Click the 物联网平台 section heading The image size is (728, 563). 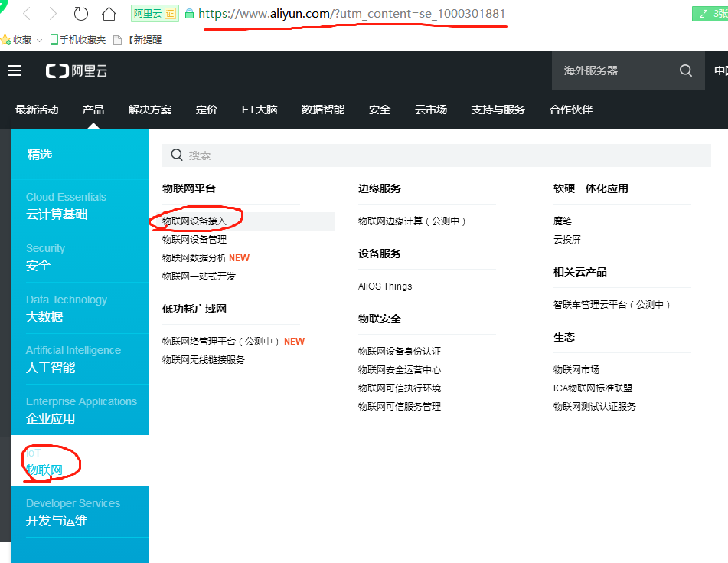189,188
